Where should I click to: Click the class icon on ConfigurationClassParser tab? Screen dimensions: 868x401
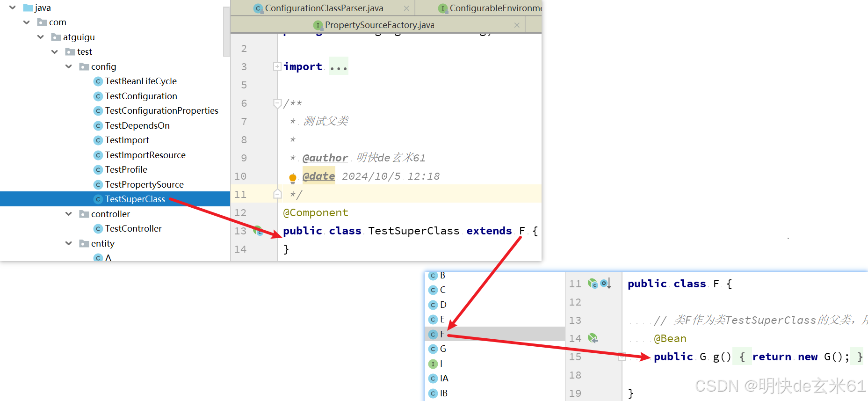(x=258, y=8)
